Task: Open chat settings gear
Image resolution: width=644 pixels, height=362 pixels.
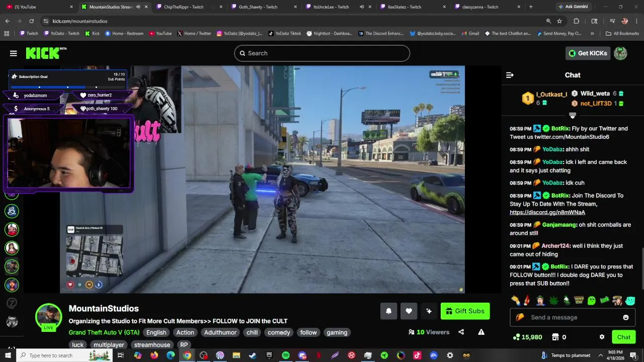Action: 602,337
